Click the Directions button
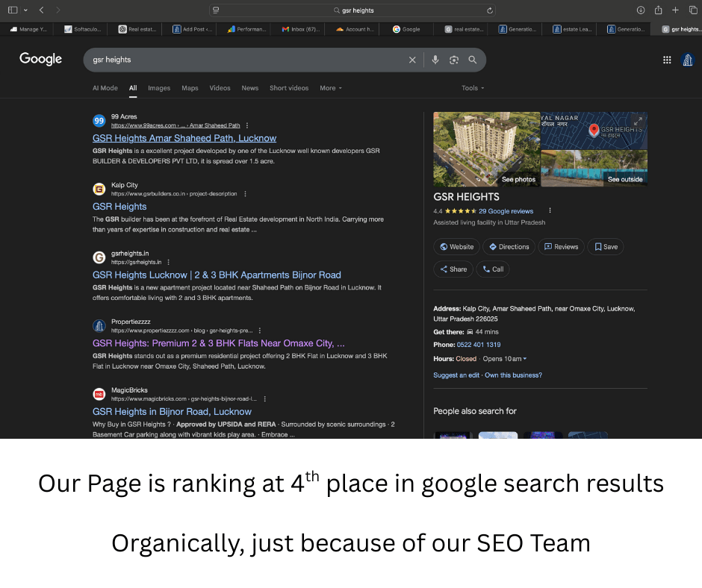702x588 pixels. point(509,247)
